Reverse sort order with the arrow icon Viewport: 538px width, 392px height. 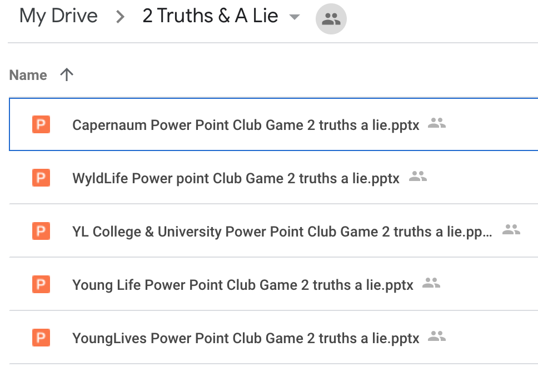pyautogui.click(x=67, y=75)
